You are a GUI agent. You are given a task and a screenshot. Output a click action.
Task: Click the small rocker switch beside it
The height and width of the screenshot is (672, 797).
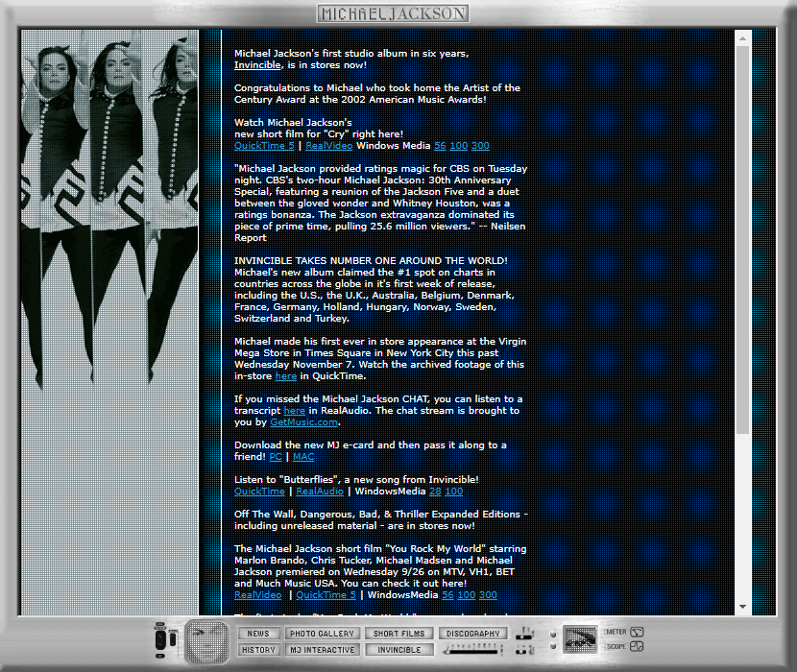[x=173, y=638]
